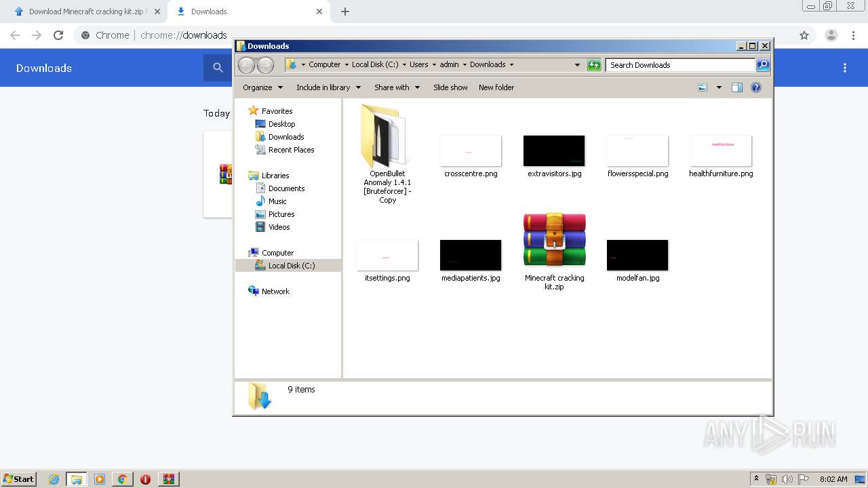Go back in Chrome
This screenshot has width=868, height=488.
click(x=15, y=35)
